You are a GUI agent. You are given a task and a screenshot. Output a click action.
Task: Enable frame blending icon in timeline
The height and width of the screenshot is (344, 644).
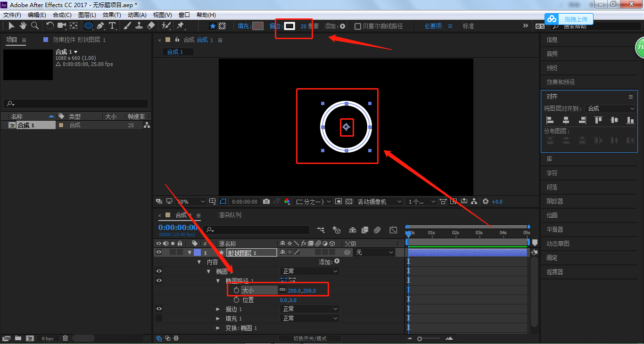coord(364,230)
